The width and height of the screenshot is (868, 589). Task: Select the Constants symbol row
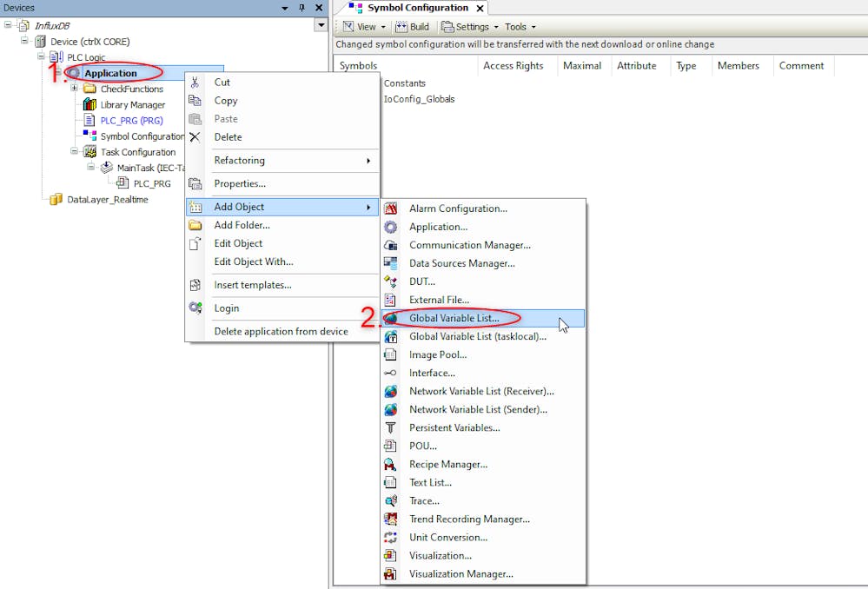pos(405,83)
